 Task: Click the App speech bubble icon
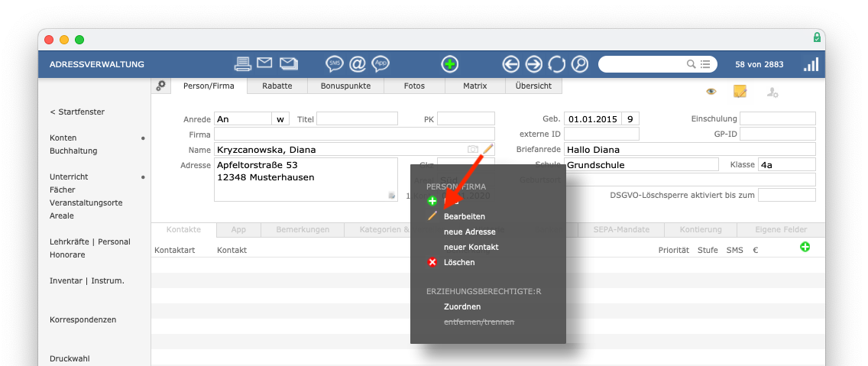click(x=381, y=63)
